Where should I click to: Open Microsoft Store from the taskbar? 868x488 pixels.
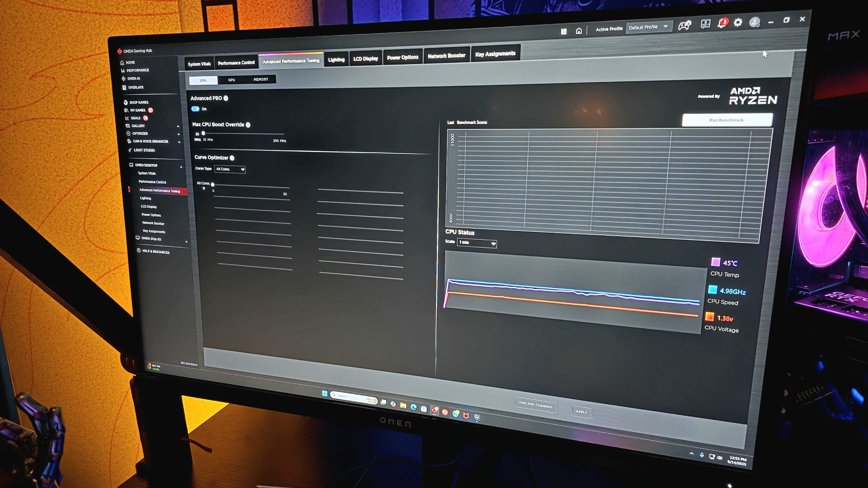coord(424,409)
